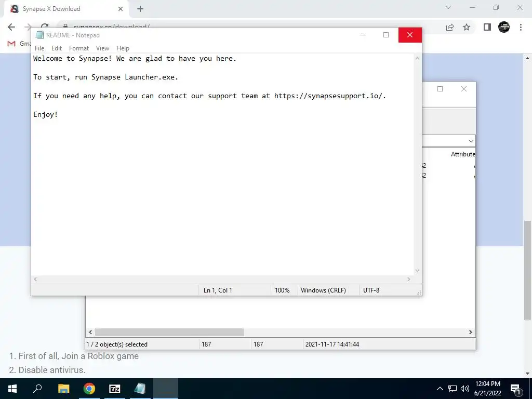The image size is (532, 399).
Task: Click the 100% zoom status entry
Action: (282, 290)
